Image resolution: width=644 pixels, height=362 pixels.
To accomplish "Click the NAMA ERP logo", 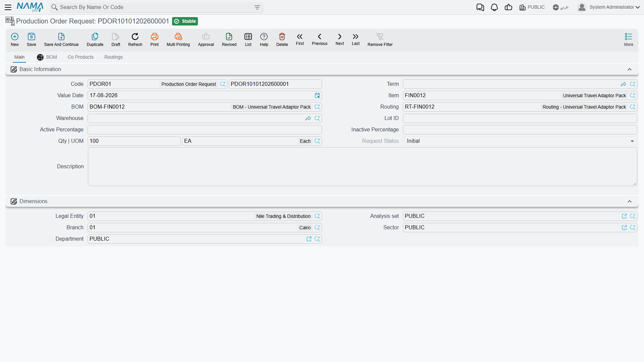I will click(x=30, y=7).
